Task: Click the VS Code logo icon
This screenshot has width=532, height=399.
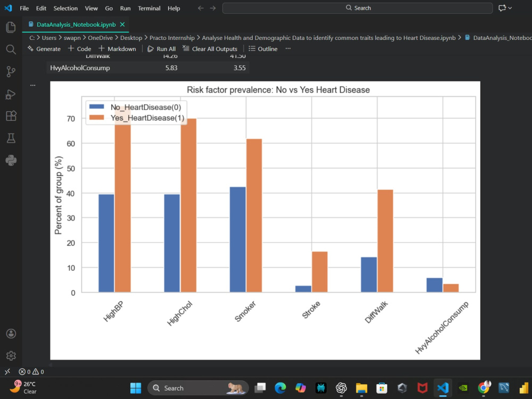Action: coord(8,8)
